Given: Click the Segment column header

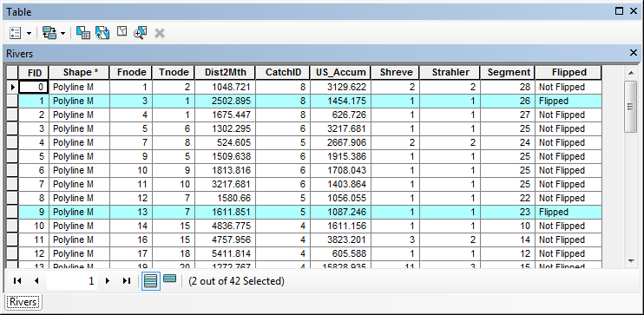Looking at the screenshot, I should click(508, 73).
